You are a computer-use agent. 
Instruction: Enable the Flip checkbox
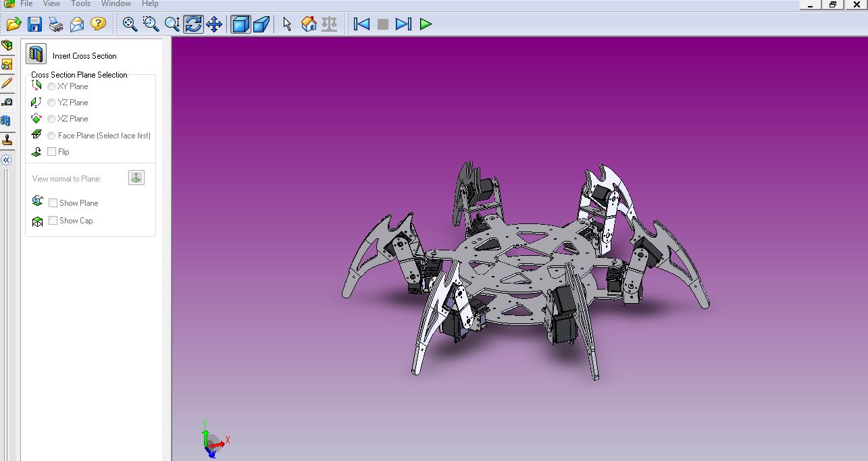pos(51,152)
